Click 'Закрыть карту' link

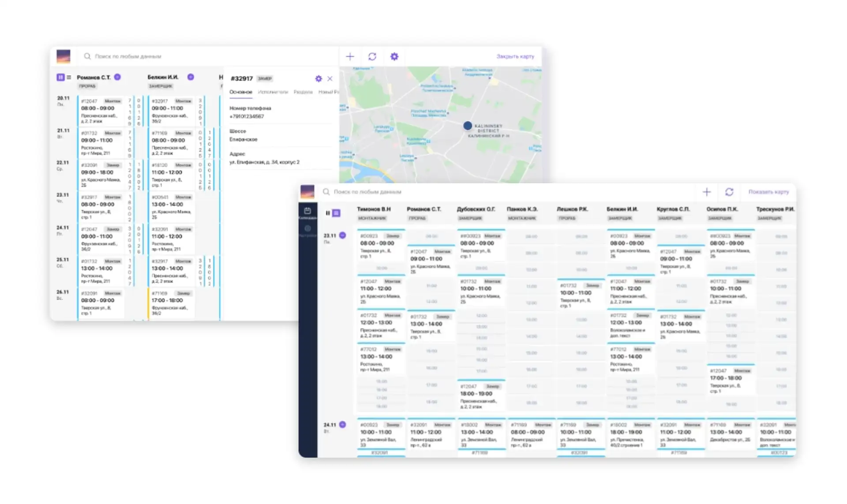click(515, 56)
